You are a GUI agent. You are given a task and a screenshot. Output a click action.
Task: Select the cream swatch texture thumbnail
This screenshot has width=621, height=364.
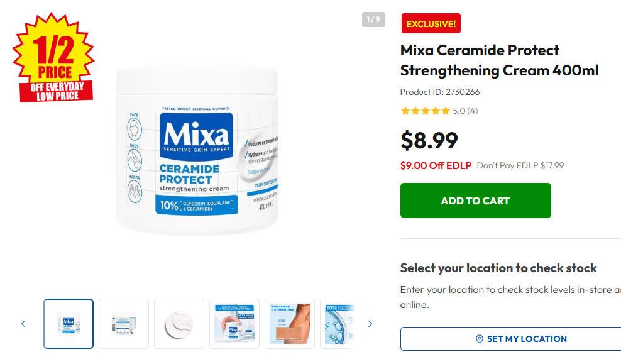tap(179, 324)
